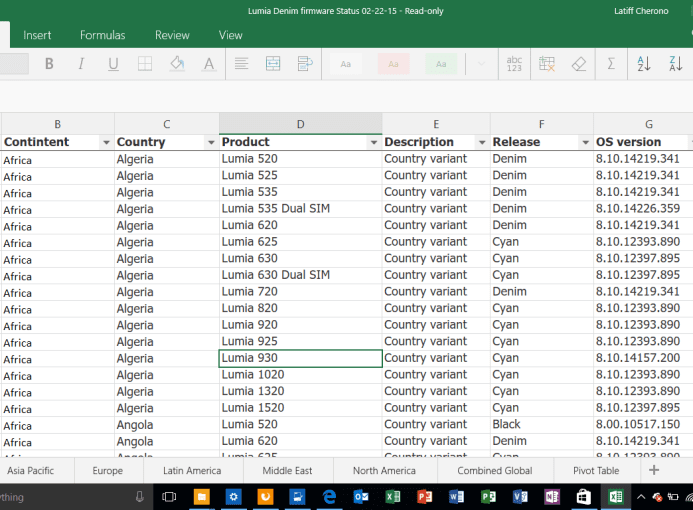The height and width of the screenshot is (510, 693).
Task: Open the Review ribbon tab
Action: click(172, 35)
